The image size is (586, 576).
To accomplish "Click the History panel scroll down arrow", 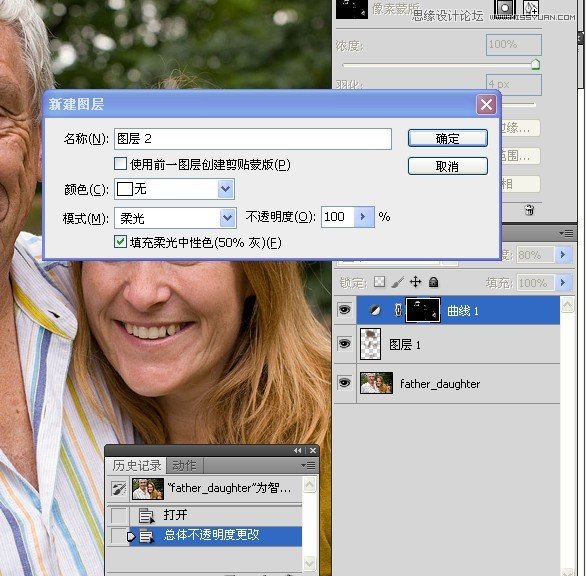I will [309, 563].
